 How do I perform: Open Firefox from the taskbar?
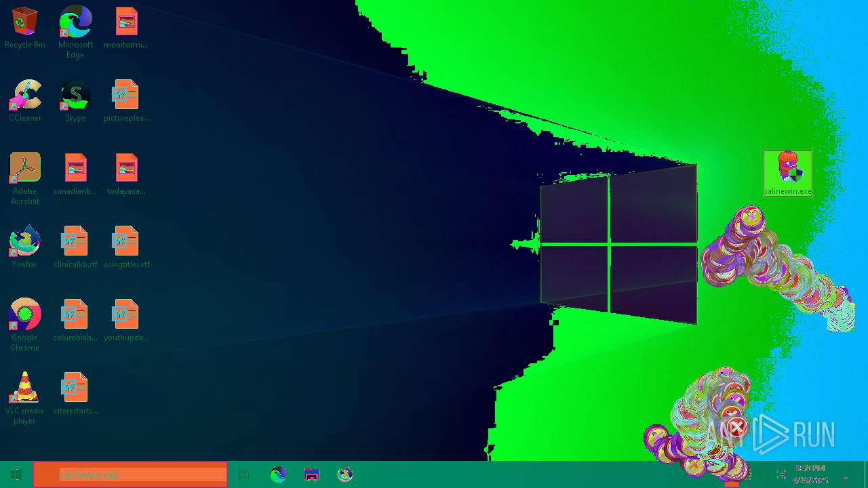345,474
